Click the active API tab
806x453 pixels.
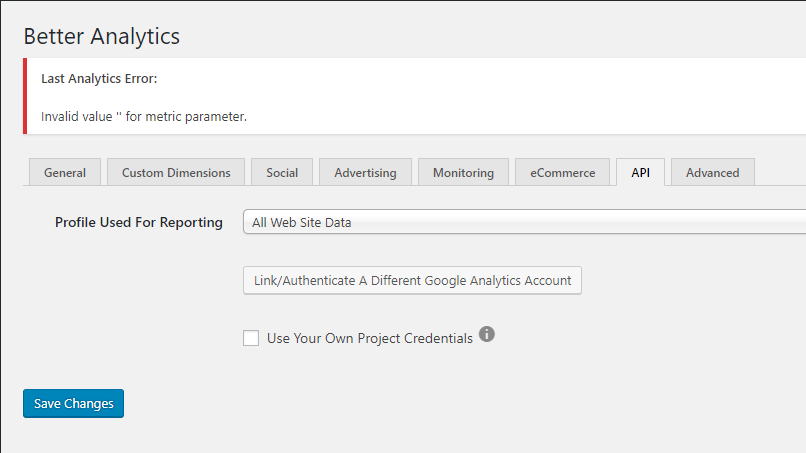pyautogui.click(x=641, y=172)
